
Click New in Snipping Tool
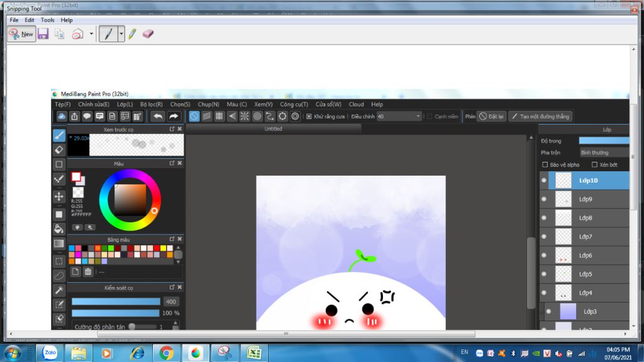(21, 34)
